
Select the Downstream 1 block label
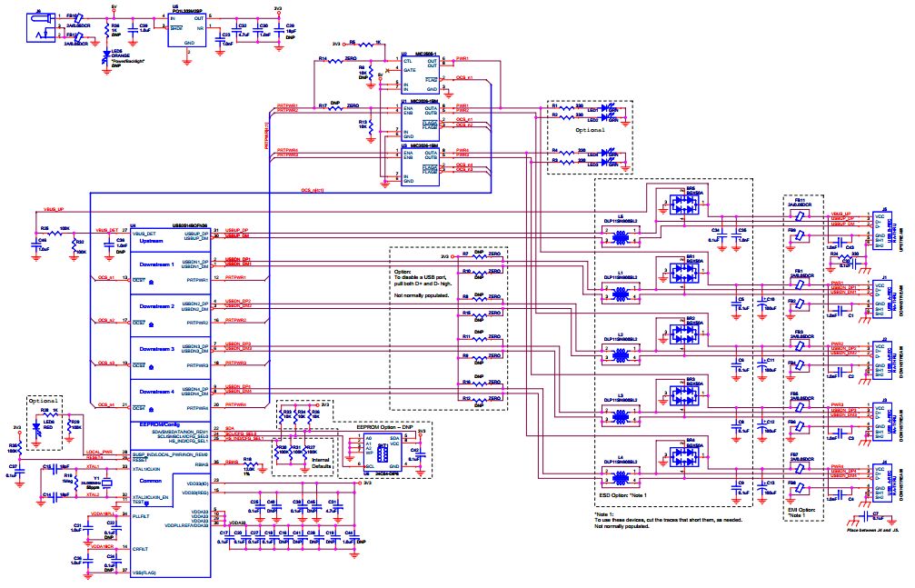click(159, 264)
